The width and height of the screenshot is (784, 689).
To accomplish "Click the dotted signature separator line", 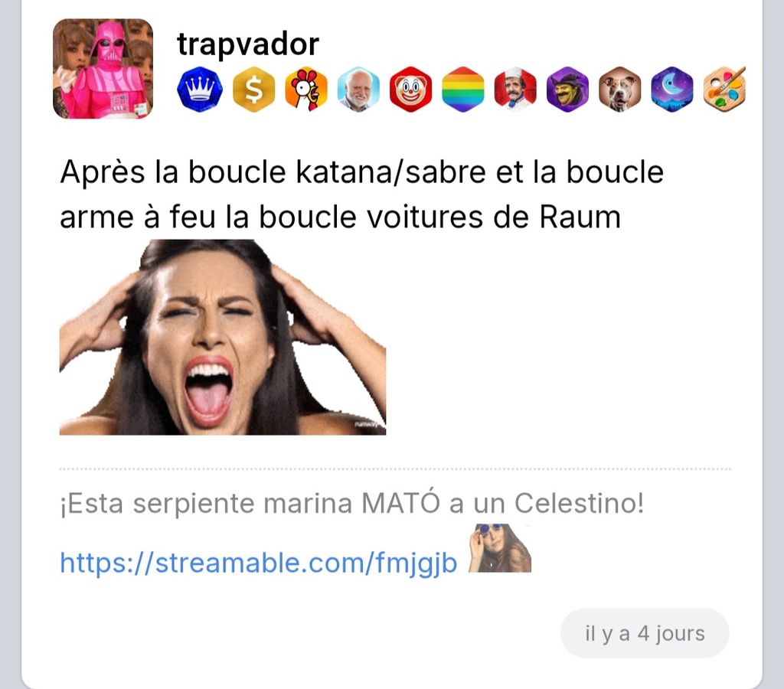I will tap(395, 469).
